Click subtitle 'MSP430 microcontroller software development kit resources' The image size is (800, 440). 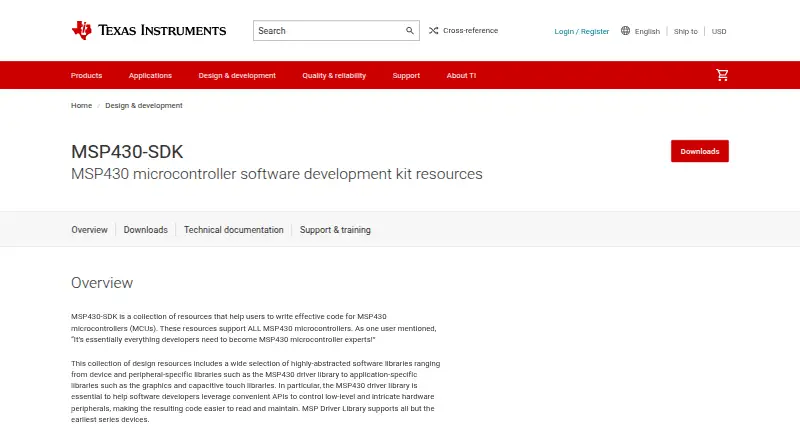[x=277, y=174]
